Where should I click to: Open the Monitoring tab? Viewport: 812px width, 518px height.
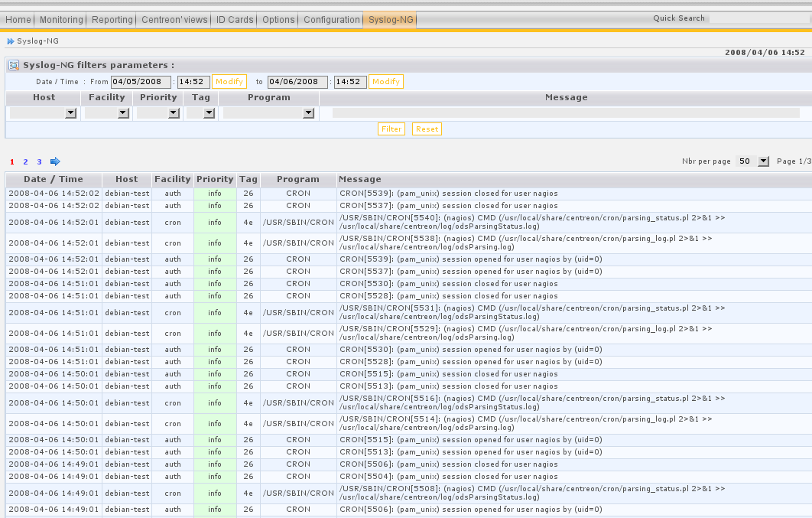coord(61,20)
